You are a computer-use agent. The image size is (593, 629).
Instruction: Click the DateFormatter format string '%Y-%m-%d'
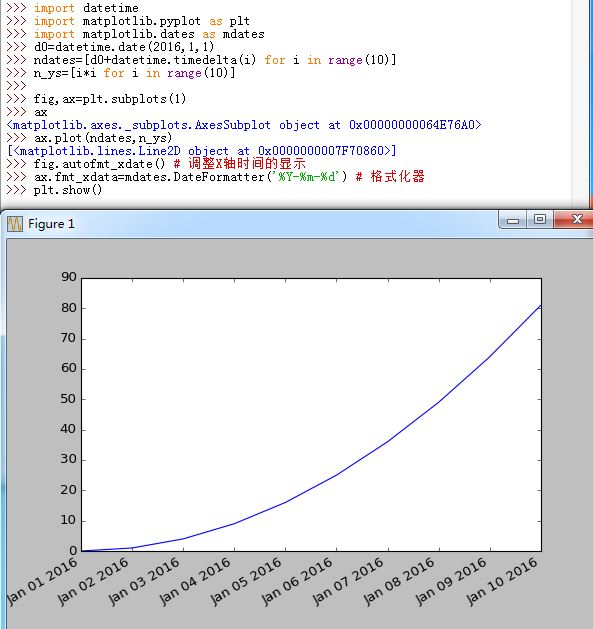tap(308, 177)
